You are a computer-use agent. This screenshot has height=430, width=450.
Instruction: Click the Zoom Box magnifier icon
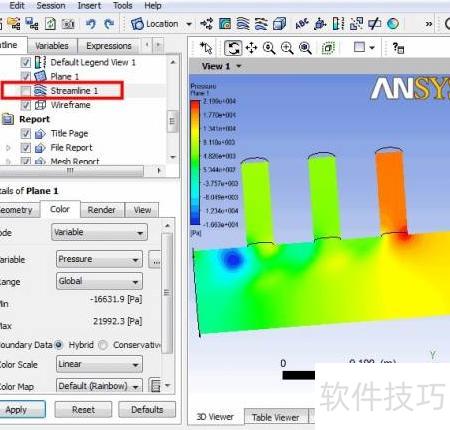point(287,48)
